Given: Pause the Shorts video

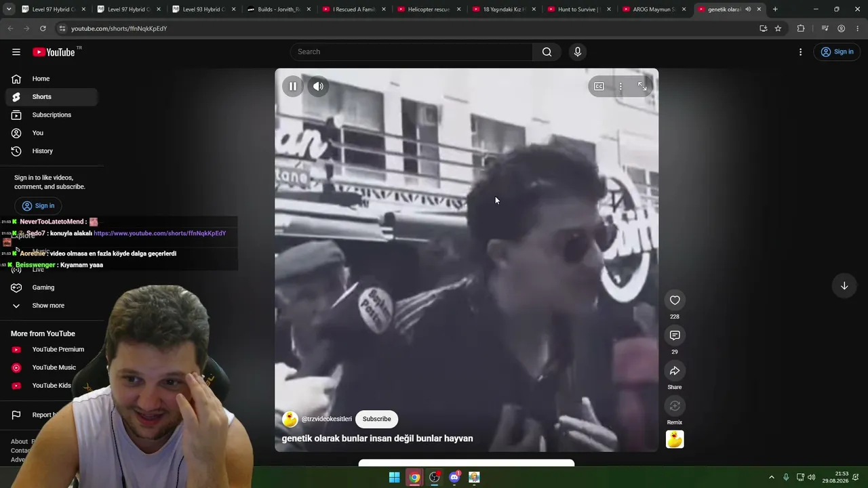Looking at the screenshot, I should coord(293,86).
